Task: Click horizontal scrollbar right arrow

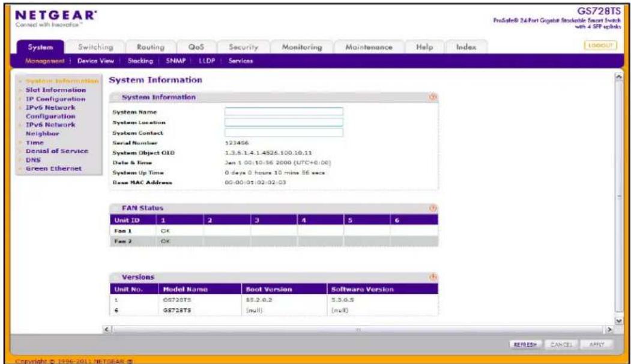Action: pos(609,329)
